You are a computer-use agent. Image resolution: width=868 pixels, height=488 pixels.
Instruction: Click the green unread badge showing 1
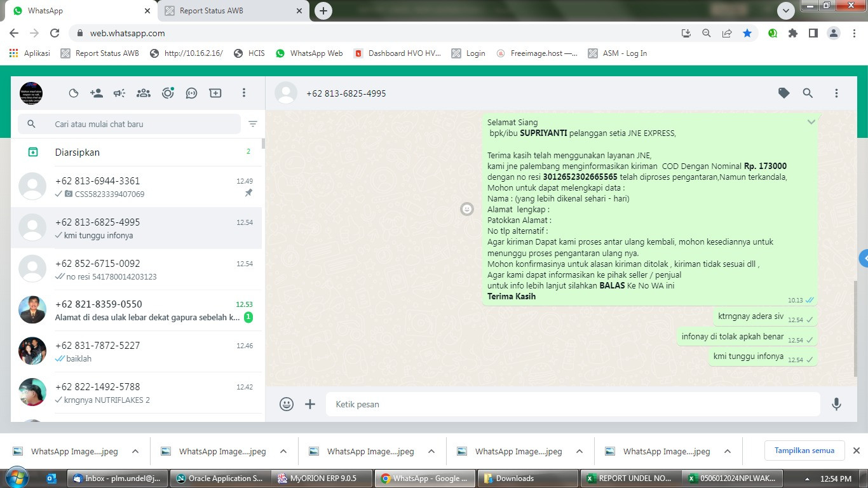click(x=248, y=317)
